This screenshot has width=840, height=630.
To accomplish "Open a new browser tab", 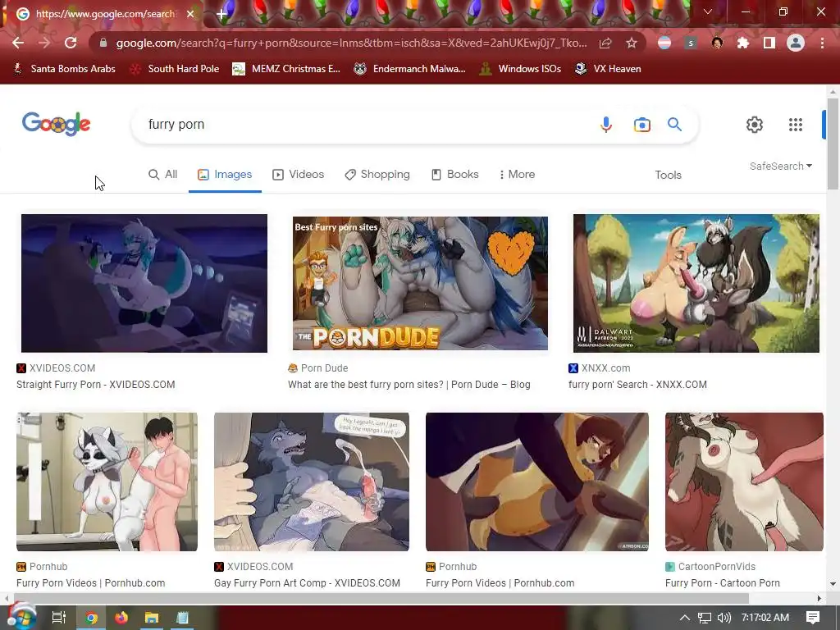I will click(221, 14).
